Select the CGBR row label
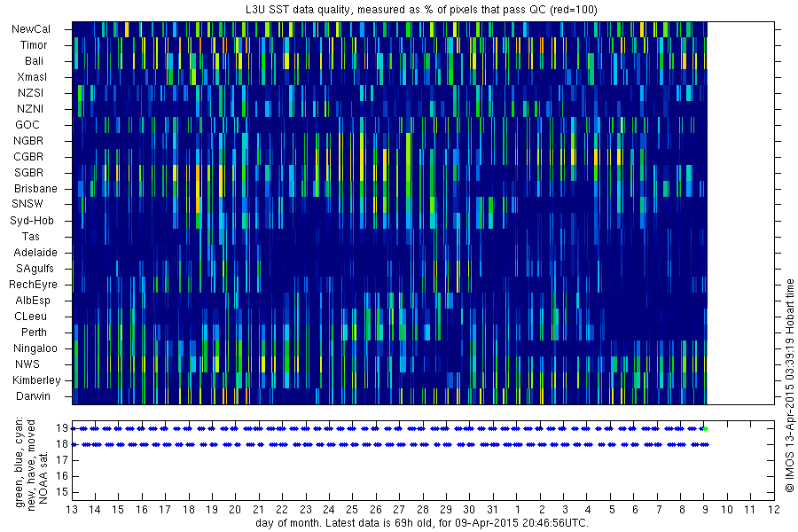 pyautogui.click(x=28, y=157)
